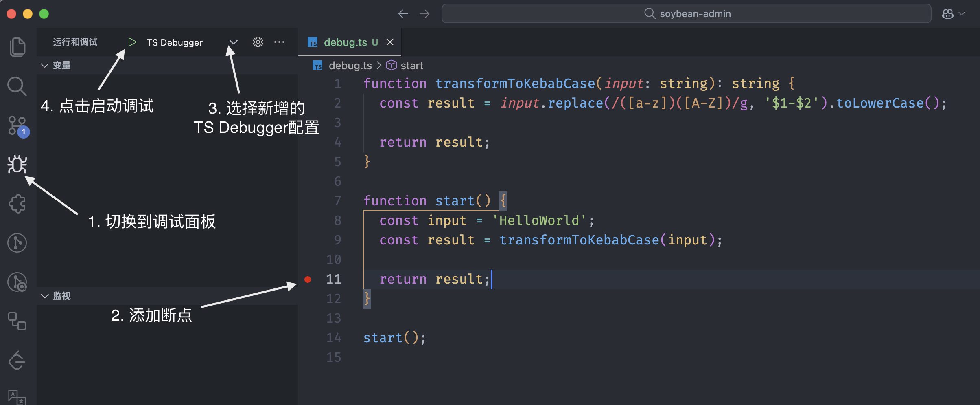Toggle the breakpoint on line 11
The image size is (980, 405).
308,279
